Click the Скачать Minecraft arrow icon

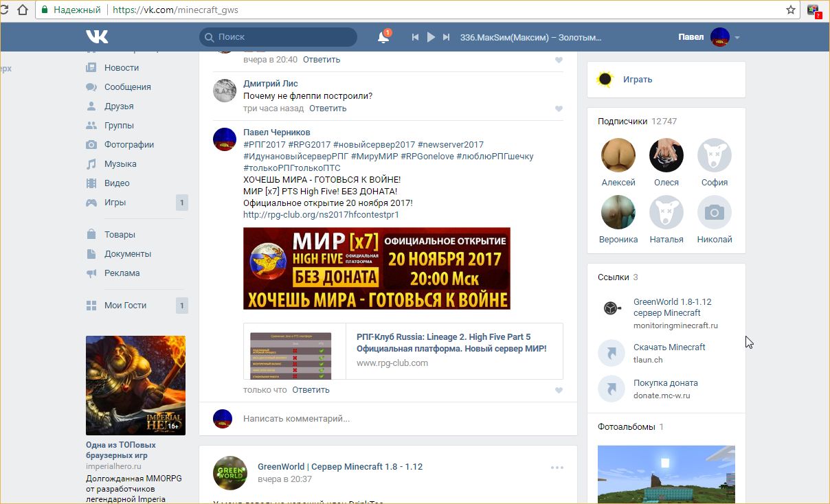tap(611, 353)
